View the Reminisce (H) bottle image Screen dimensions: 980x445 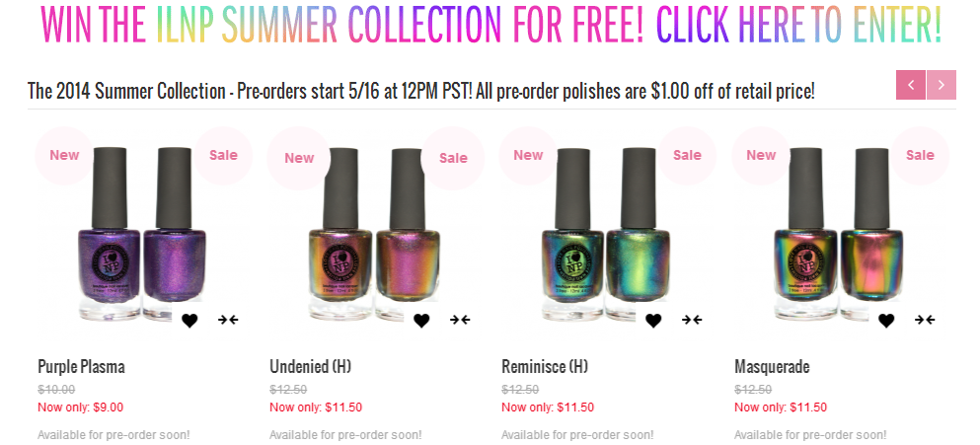(x=605, y=233)
